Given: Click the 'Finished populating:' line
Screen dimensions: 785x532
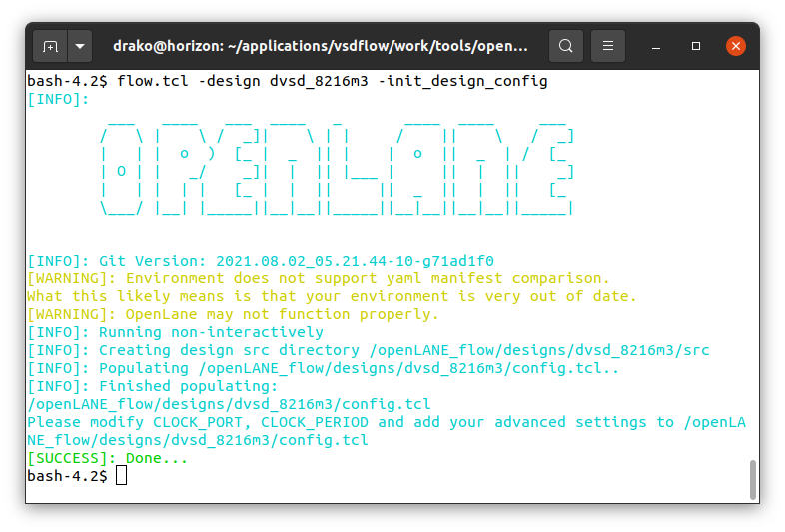Looking at the screenshot, I should point(152,386).
